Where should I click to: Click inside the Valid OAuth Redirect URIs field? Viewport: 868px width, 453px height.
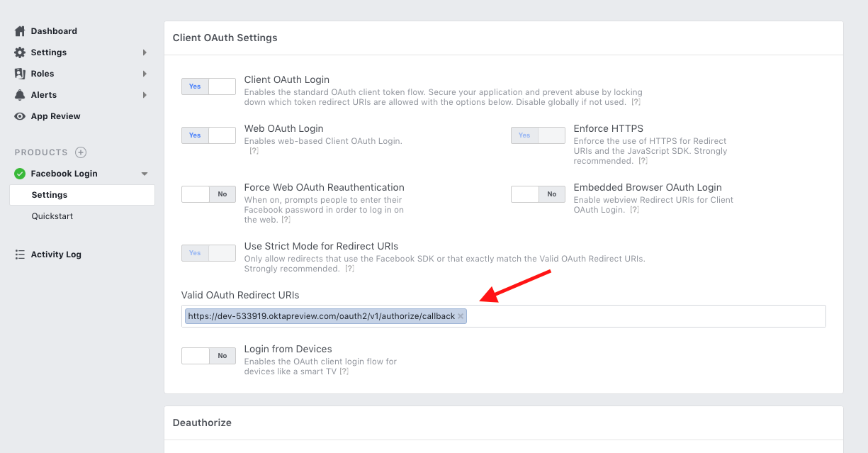(638, 316)
